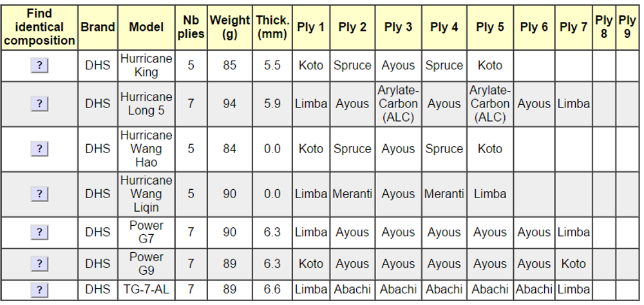Click the Ply 1 column header
Viewport: 644px width, 305px height.
pos(311,27)
